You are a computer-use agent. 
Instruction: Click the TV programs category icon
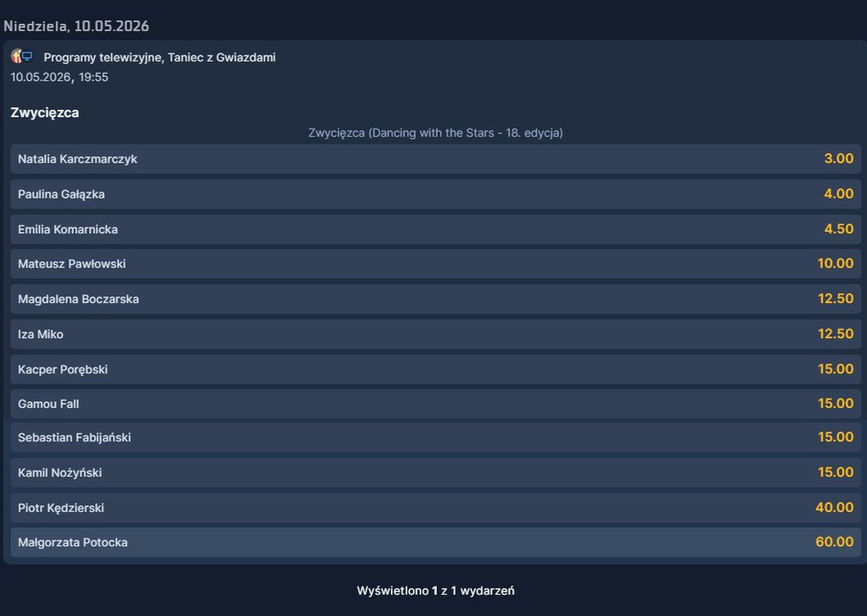pos(22,56)
